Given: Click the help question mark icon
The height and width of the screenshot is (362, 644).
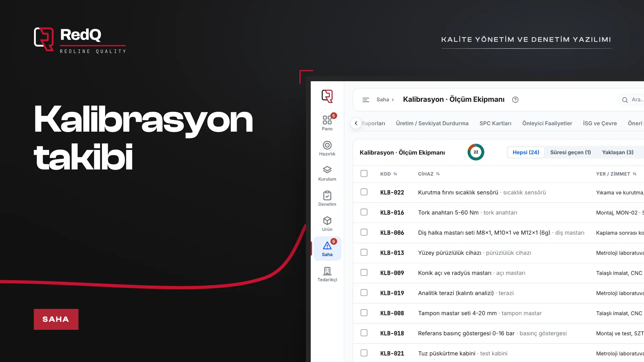Looking at the screenshot, I should [x=515, y=100].
